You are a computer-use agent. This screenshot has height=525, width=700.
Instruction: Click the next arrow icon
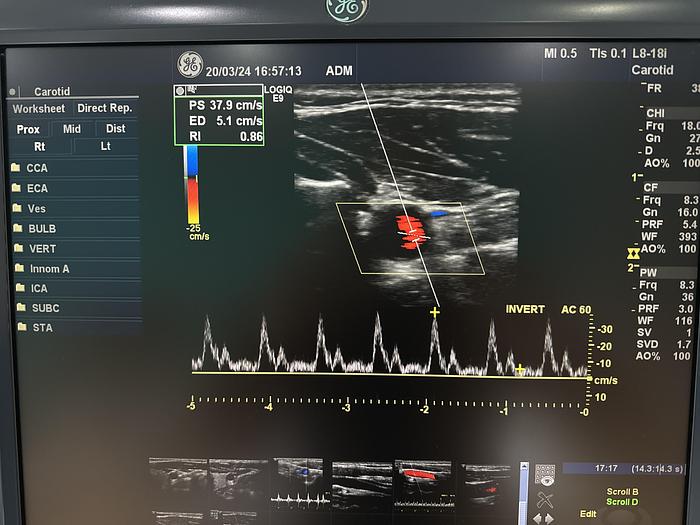(550, 519)
